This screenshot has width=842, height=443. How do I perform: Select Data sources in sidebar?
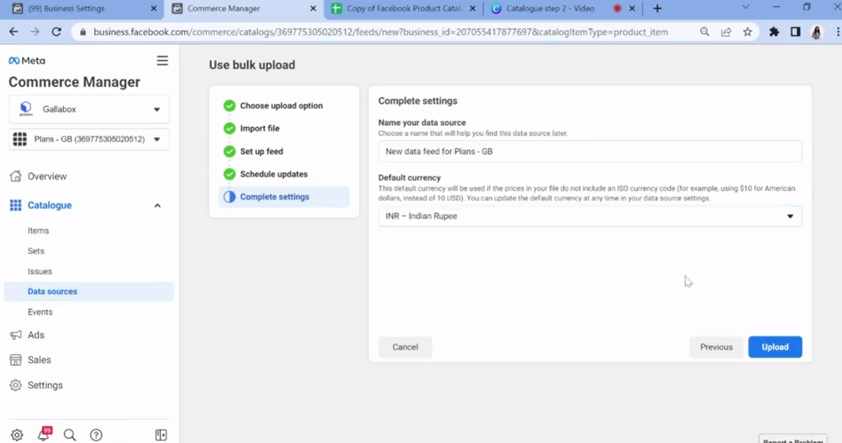point(89,292)
